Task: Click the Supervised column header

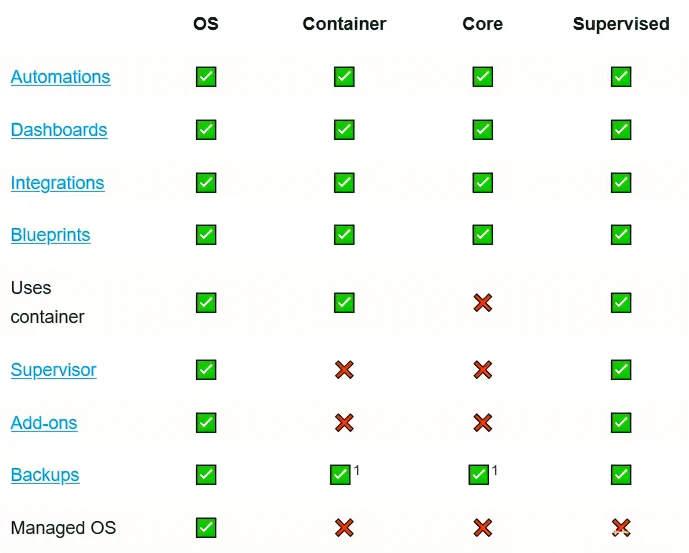Action: coord(621,24)
